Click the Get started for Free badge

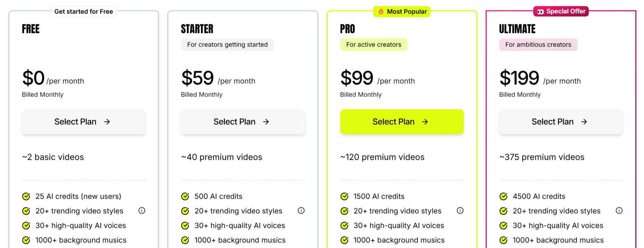(x=83, y=11)
